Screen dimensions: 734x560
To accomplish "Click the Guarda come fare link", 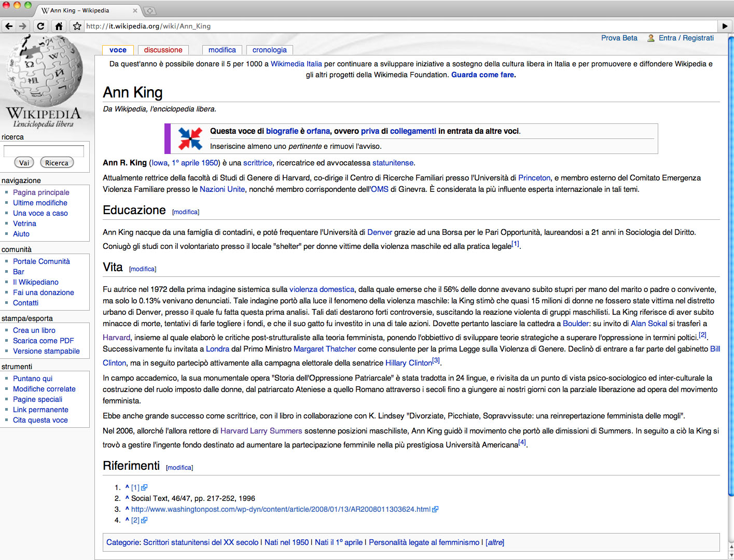I will click(x=482, y=75).
